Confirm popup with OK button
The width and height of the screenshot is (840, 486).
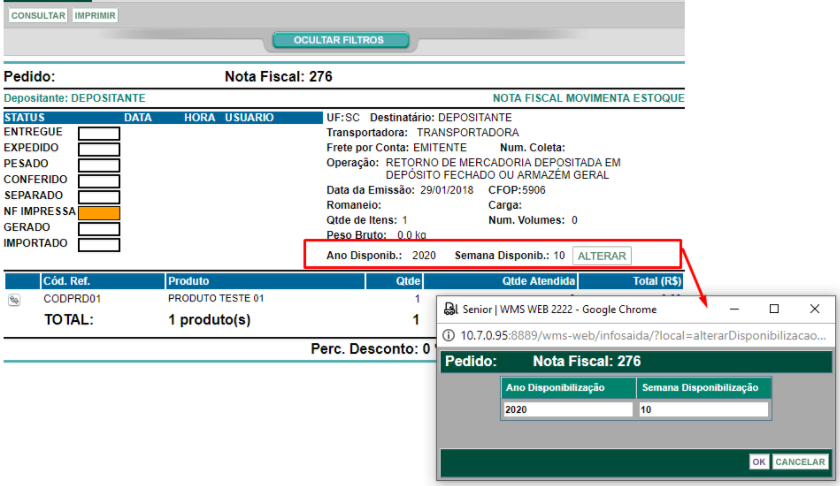coord(759,462)
